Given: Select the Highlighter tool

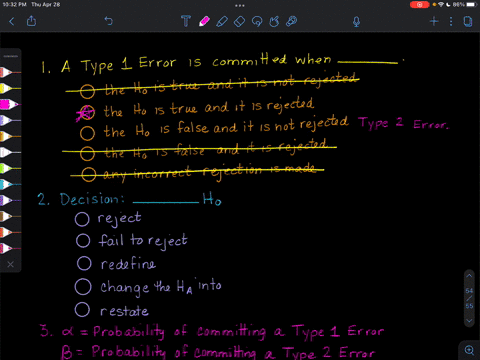Looking at the screenshot, I should [222, 21].
